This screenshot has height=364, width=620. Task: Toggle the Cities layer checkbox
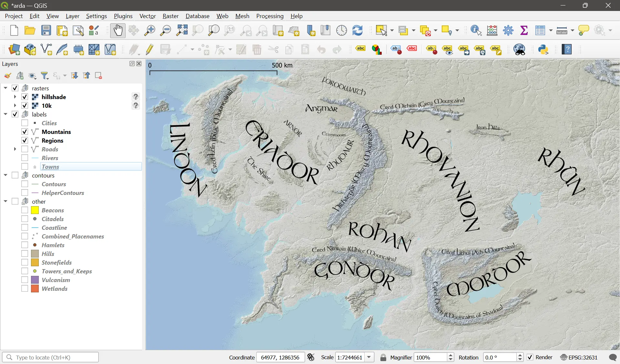25,123
